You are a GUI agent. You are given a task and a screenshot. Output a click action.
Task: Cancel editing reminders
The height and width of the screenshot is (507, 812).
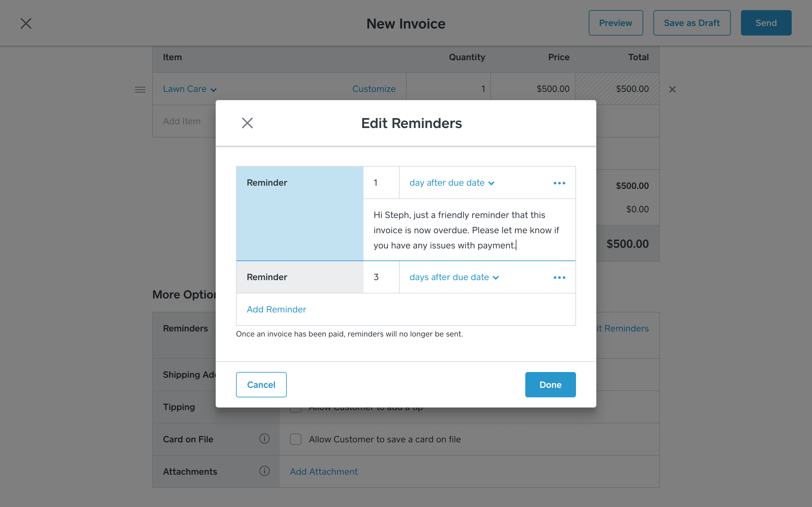[x=261, y=385]
